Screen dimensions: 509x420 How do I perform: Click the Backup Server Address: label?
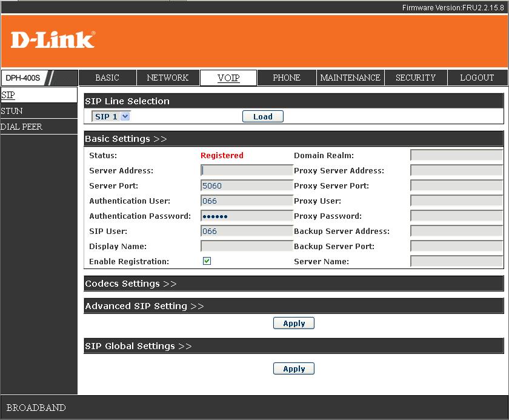342,232
